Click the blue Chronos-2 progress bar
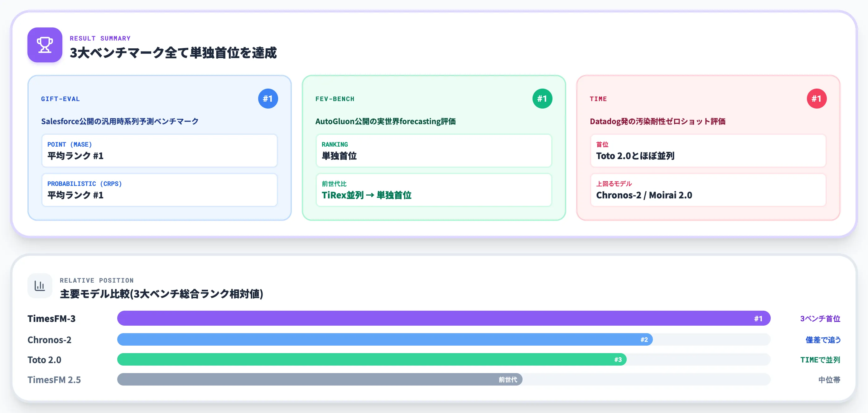Image resolution: width=868 pixels, height=413 pixels. pos(385,339)
